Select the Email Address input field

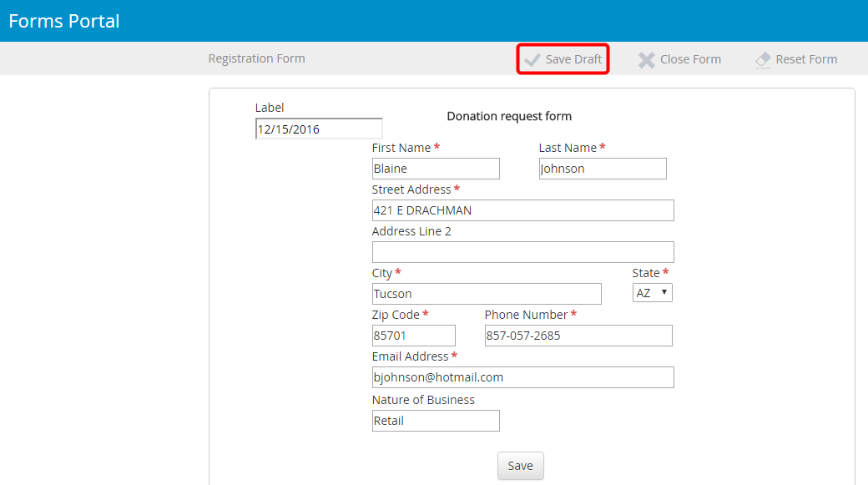[523, 377]
